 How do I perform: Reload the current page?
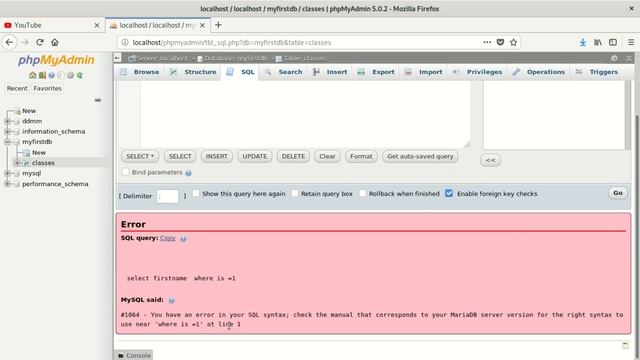coord(40,42)
